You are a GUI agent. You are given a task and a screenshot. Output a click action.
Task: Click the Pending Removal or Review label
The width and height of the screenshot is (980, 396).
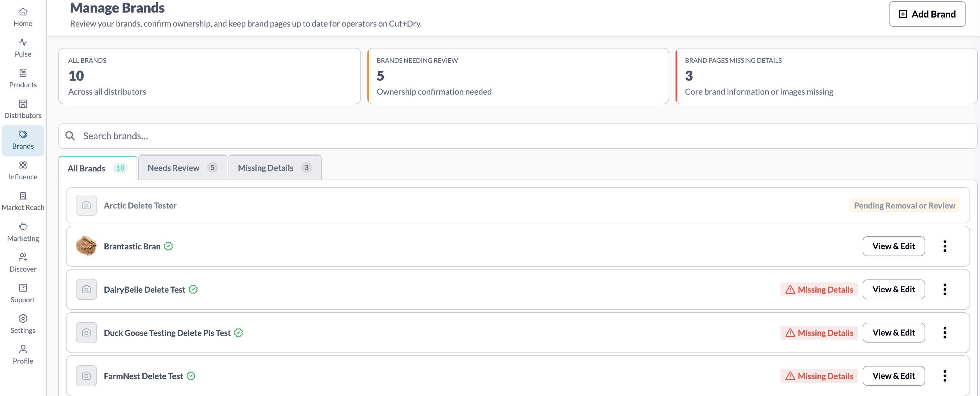tap(904, 205)
